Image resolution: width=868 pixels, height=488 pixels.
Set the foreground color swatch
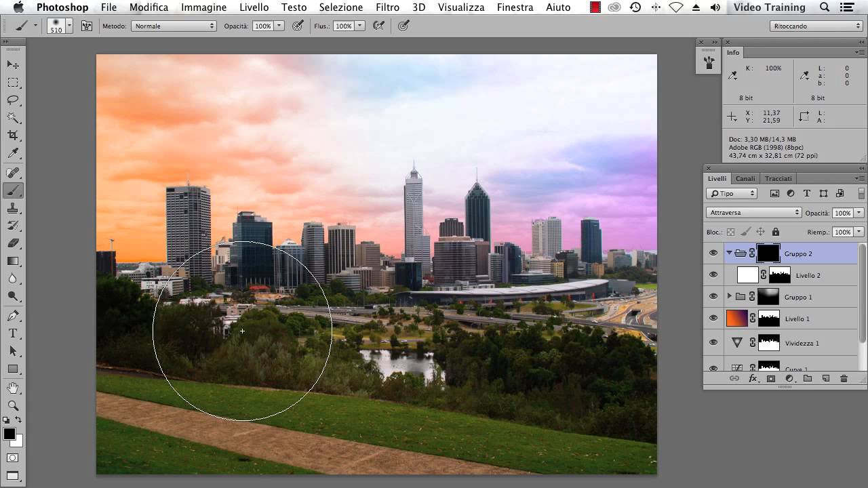pyautogui.click(x=9, y=434)
